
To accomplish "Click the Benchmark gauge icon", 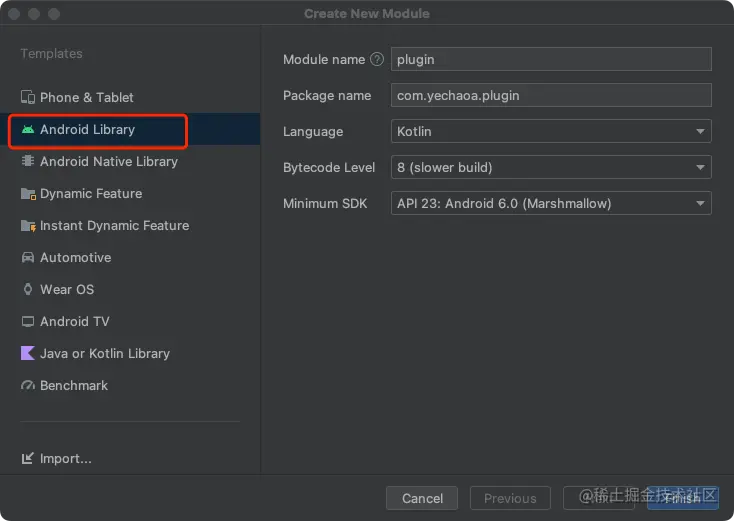I will [x=28, y=386].
